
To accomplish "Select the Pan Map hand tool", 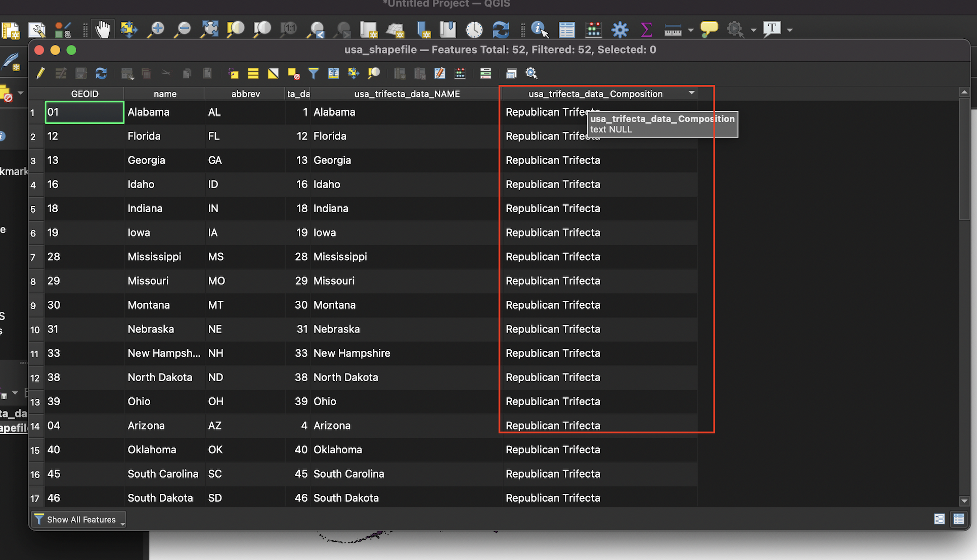I will click(x=103, y=29).
